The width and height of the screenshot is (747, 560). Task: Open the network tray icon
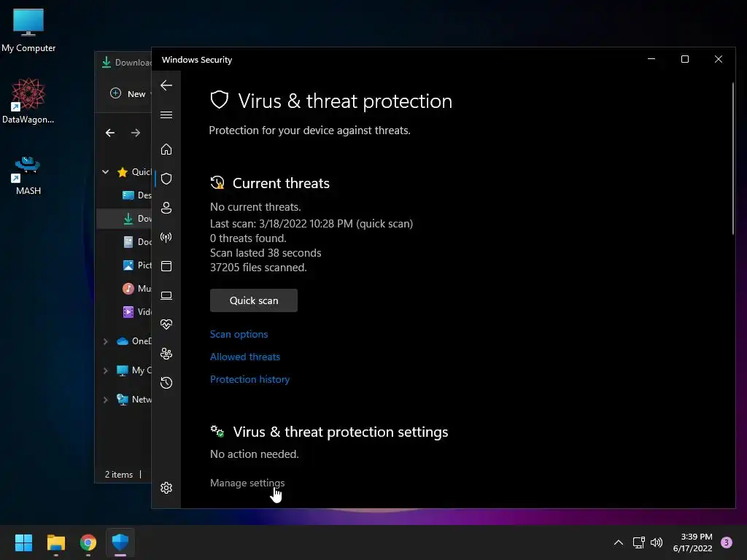(x=639, y=542)
